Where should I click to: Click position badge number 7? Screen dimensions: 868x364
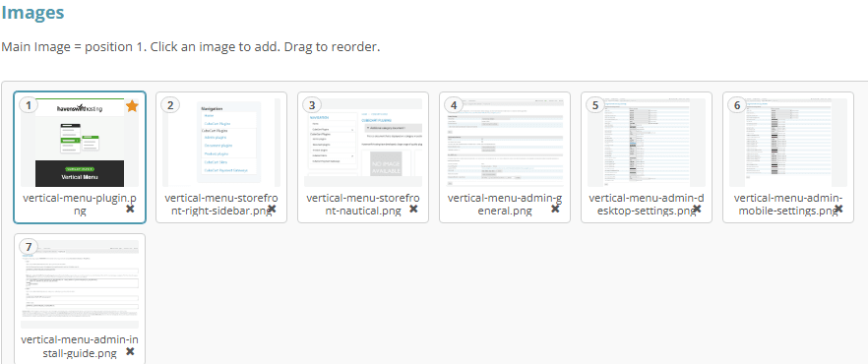point(29,247)
